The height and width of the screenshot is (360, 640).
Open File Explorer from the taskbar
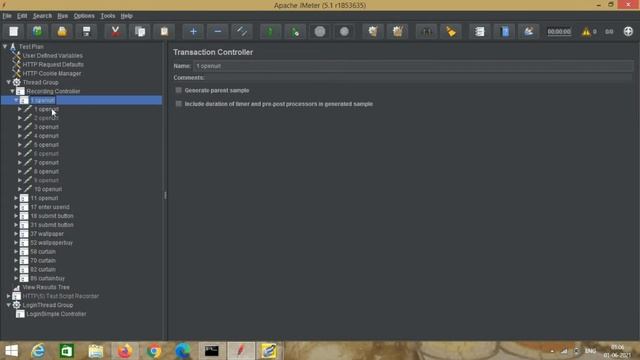(96, 351)
